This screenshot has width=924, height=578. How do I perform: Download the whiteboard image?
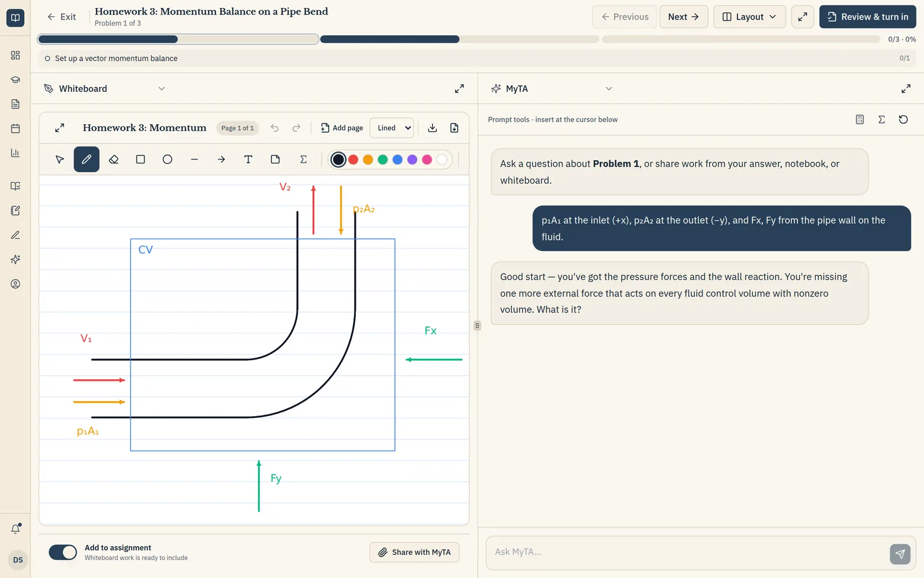tap(433, 128)
